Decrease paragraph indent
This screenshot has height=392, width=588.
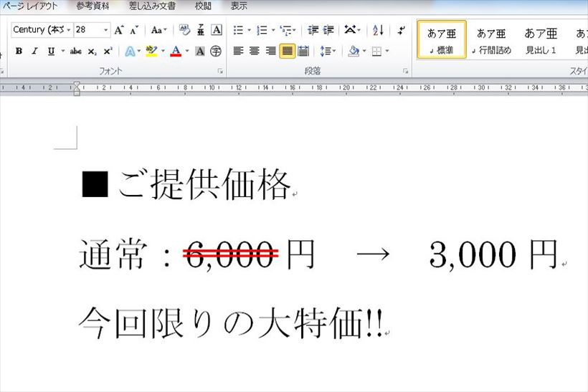click(x=313, y=30)
